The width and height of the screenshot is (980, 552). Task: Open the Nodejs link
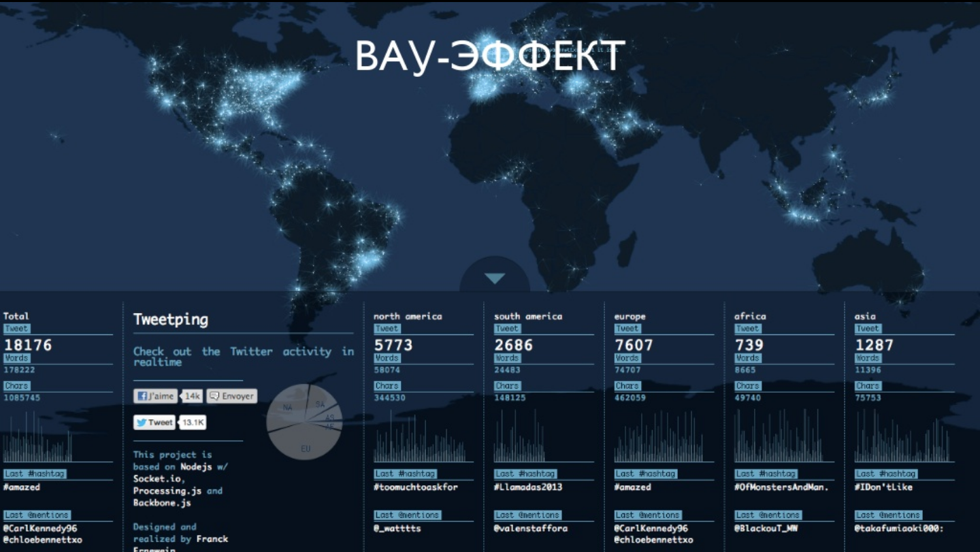(197, 467)
